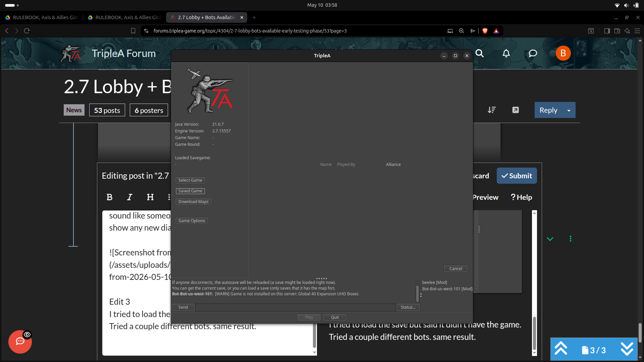Open Wi-Fi network indicator
Screen dimensions: 644x362
(617, 5)
